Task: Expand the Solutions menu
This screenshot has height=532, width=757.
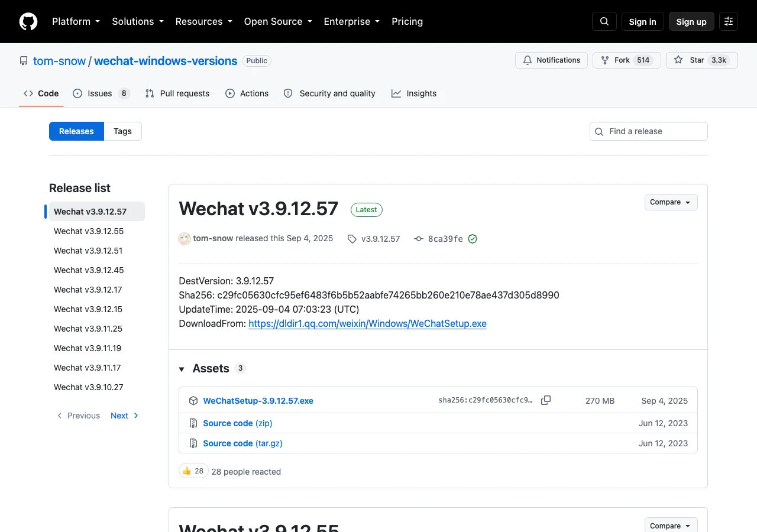Action: click(x=137, y=21)
